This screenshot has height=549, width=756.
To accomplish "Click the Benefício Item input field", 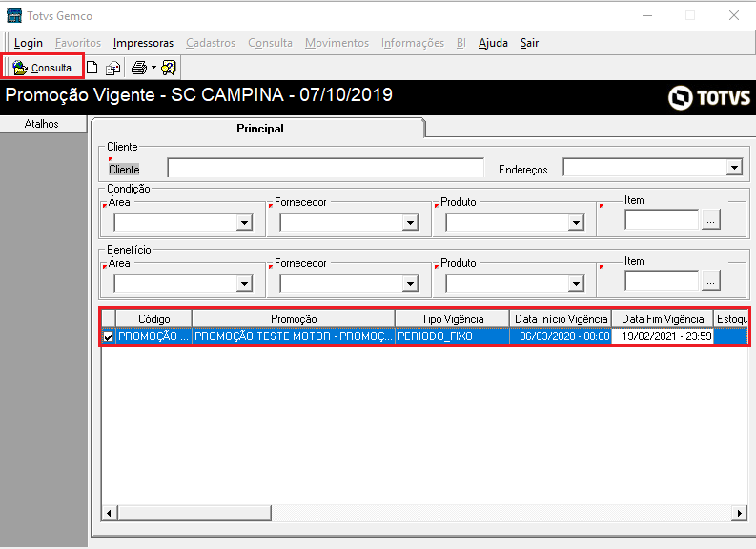I will [662, 280].
